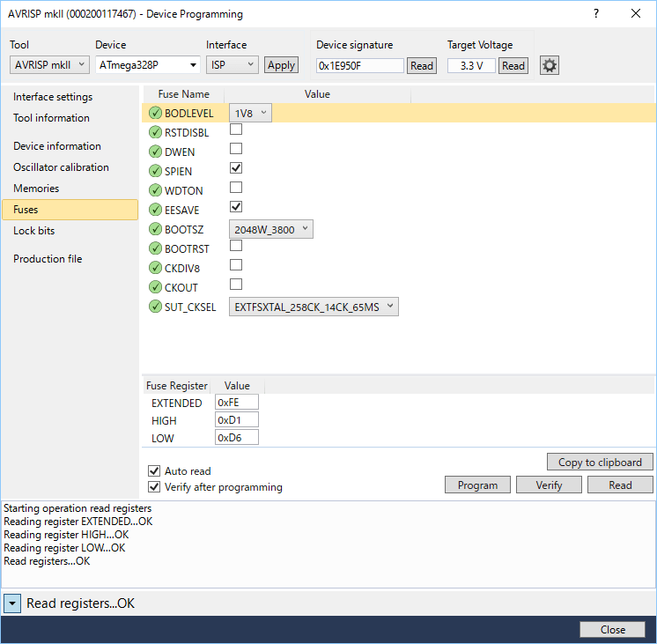Click the Verify fuses button
657x644 pixels.
pos(549,485)
